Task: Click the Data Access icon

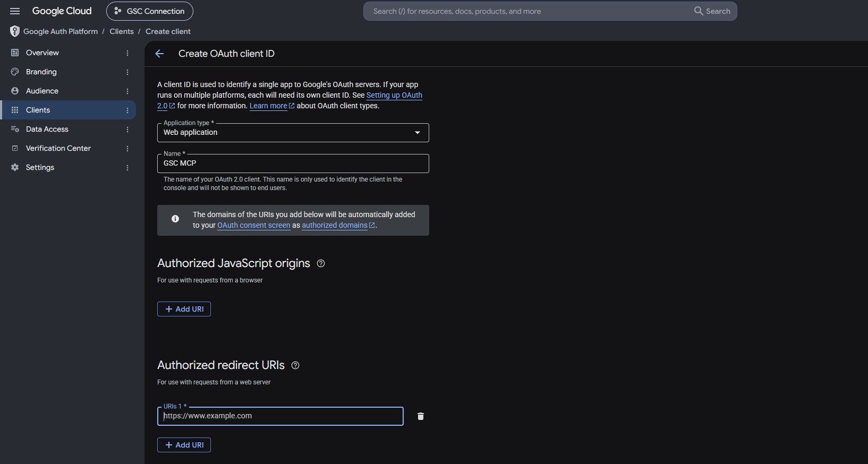Action: (15, 129)
